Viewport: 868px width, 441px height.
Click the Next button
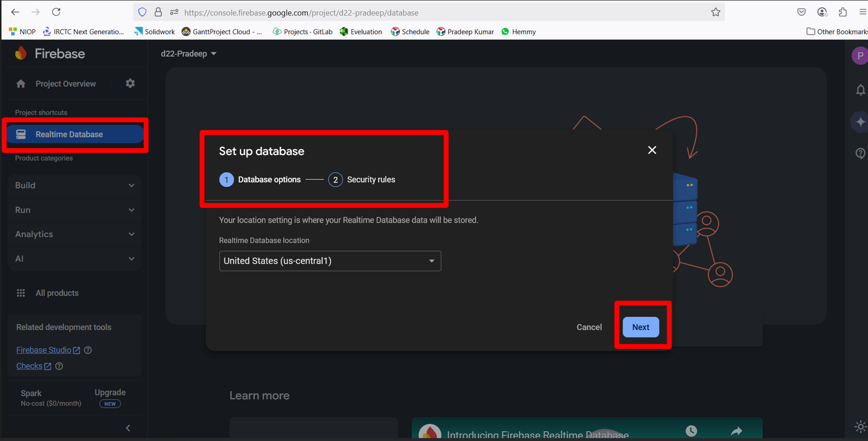coord(640,327)
